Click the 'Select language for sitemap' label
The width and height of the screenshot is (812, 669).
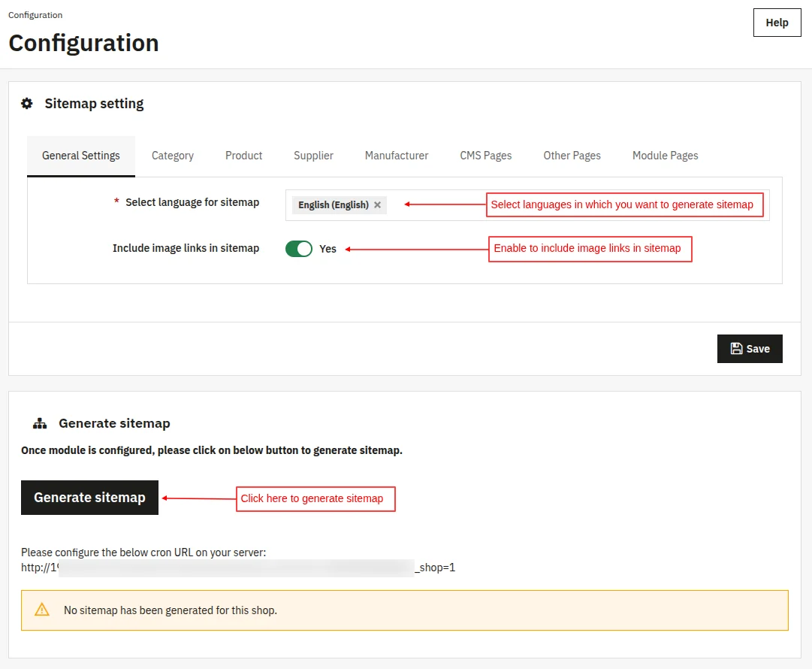[x=192, y=203]
